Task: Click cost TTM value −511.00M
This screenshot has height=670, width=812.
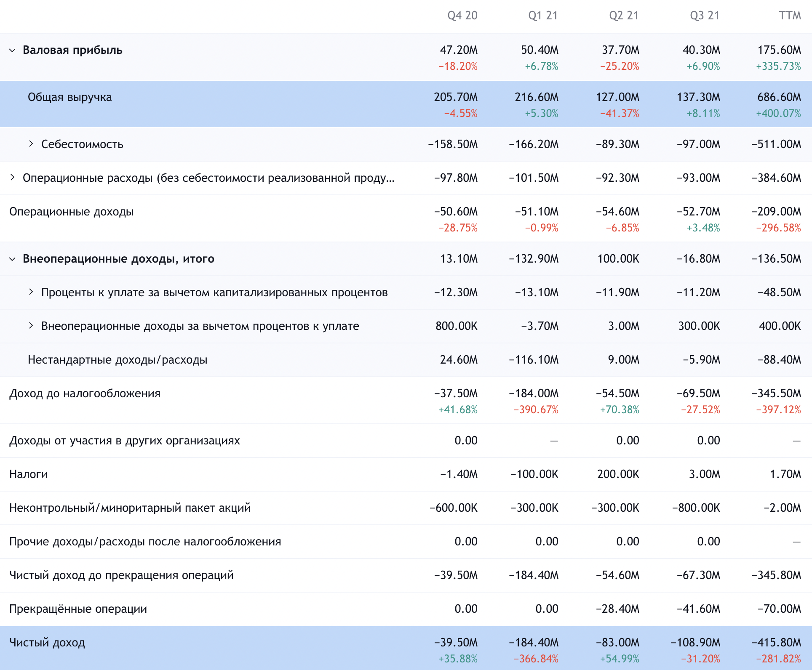Action: [x=777, y=144]
